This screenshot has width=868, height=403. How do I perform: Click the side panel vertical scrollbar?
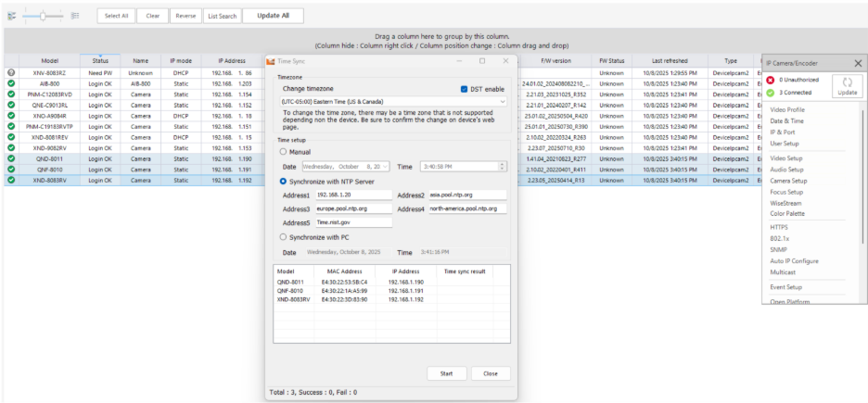tap(862, 177)
